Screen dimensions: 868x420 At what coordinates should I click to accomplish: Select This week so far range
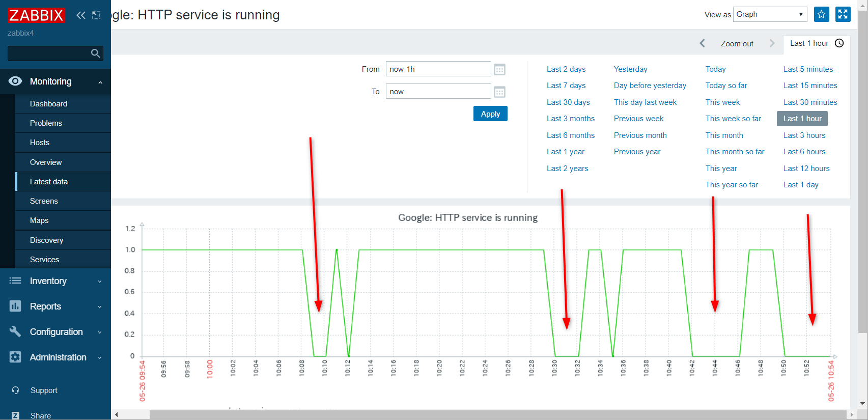click(734, 119)
